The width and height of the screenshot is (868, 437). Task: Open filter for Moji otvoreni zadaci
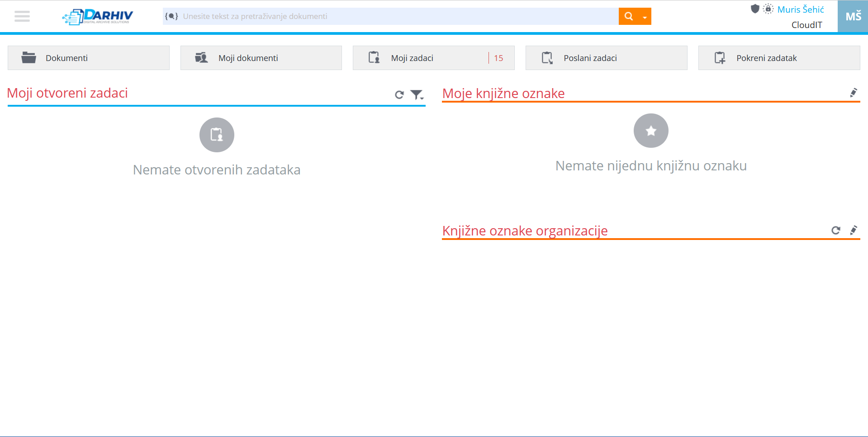pyautogui.click(x=417, y=94)
